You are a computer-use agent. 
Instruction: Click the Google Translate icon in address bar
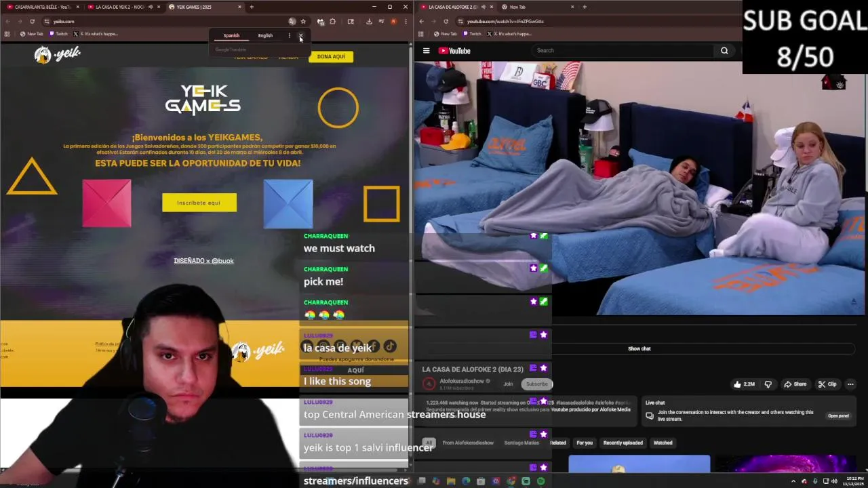pos(292,21)
